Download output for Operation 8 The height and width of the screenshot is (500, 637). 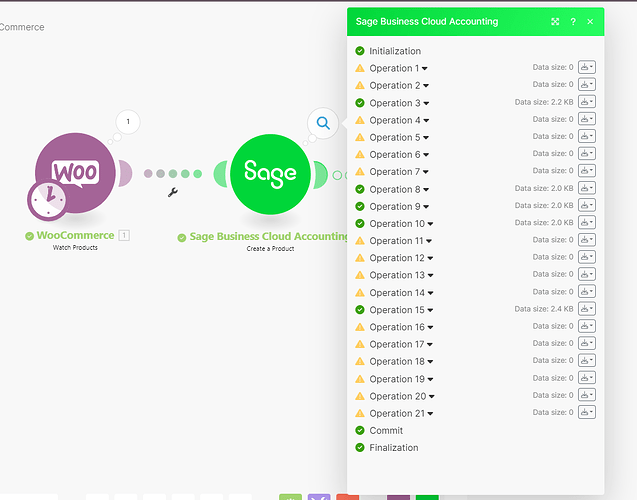587,188
